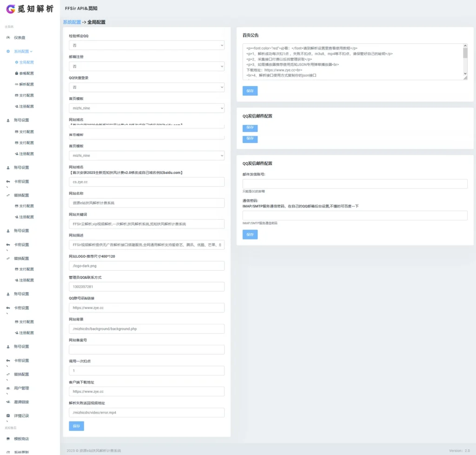Select 全局配置 in the sidebar

pyautogui.click(x=26, y=62)
